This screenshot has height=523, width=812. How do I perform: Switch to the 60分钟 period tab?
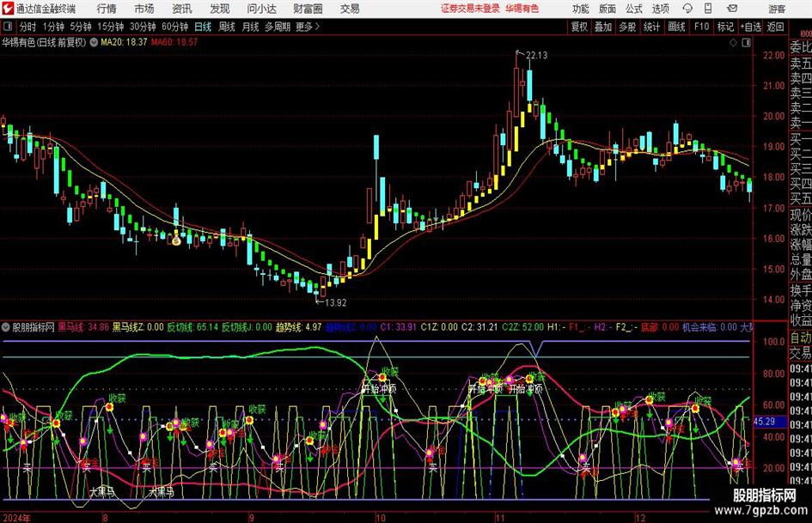(x=174, y=27)
